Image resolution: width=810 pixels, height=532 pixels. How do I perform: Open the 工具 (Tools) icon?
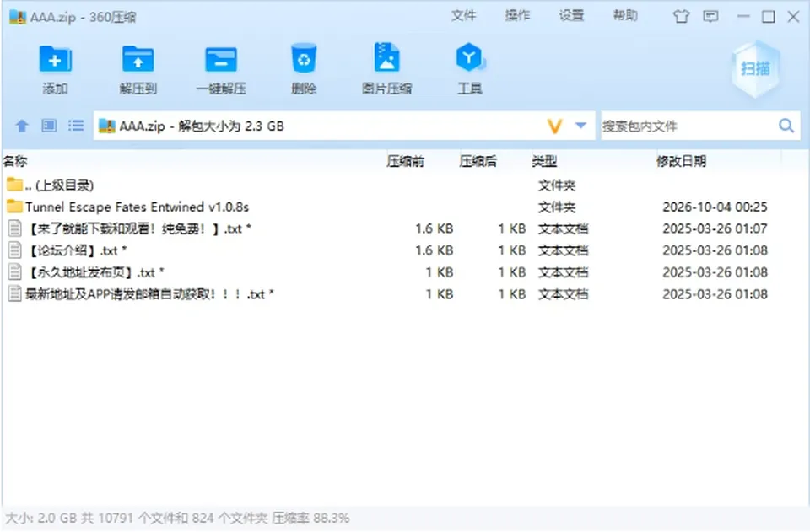coord(469,57)
